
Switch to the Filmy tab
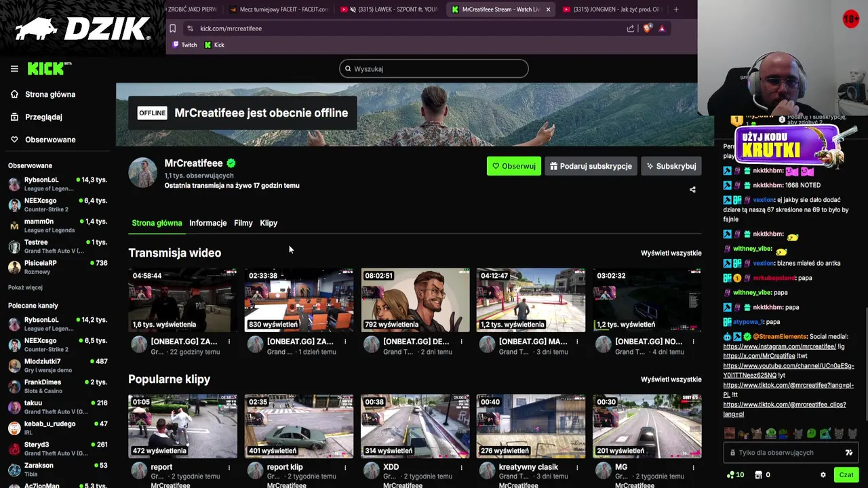[243, 223]
